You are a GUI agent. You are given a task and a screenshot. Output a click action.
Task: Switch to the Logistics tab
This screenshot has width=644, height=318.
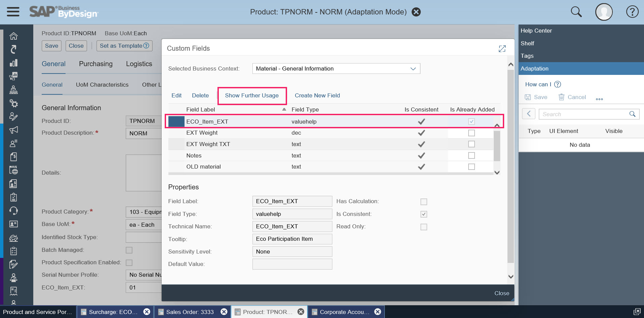point(139,64)
